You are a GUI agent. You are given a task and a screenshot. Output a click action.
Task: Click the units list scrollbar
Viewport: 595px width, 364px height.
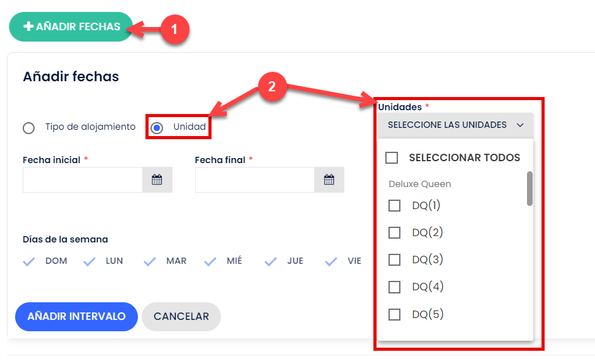coord(530,189)
